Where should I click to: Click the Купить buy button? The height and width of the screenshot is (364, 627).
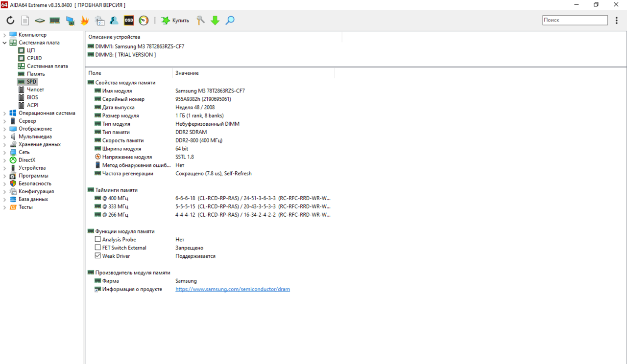(175, 21)
